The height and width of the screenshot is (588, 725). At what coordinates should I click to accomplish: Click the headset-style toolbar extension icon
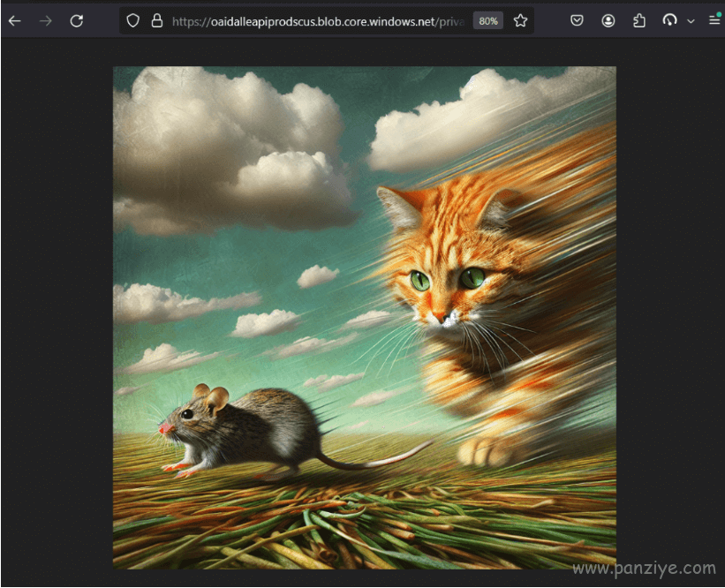[669, 20]
